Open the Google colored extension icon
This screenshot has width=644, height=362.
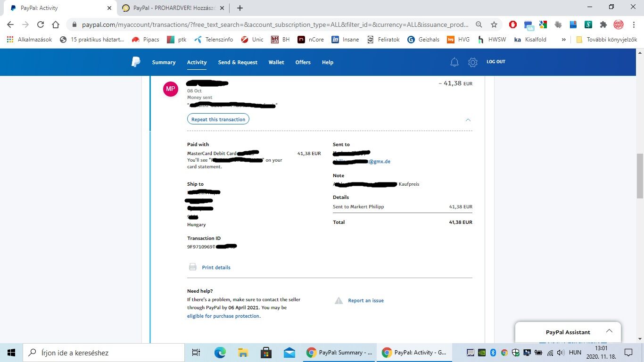(543, 25)
